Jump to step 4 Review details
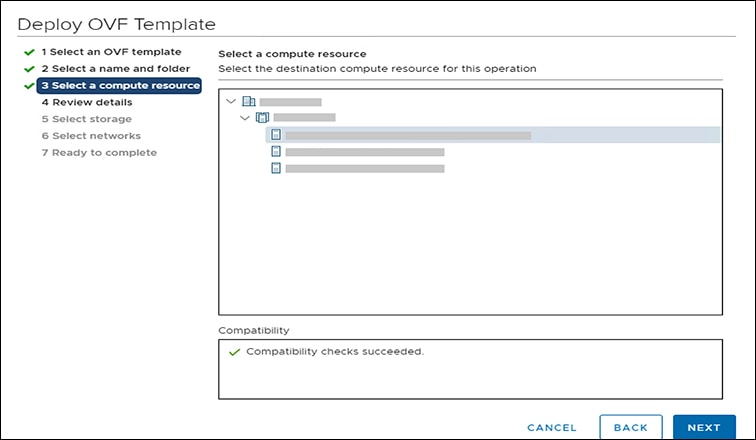This screenshot has height=440, width=756. coord(86,102)
